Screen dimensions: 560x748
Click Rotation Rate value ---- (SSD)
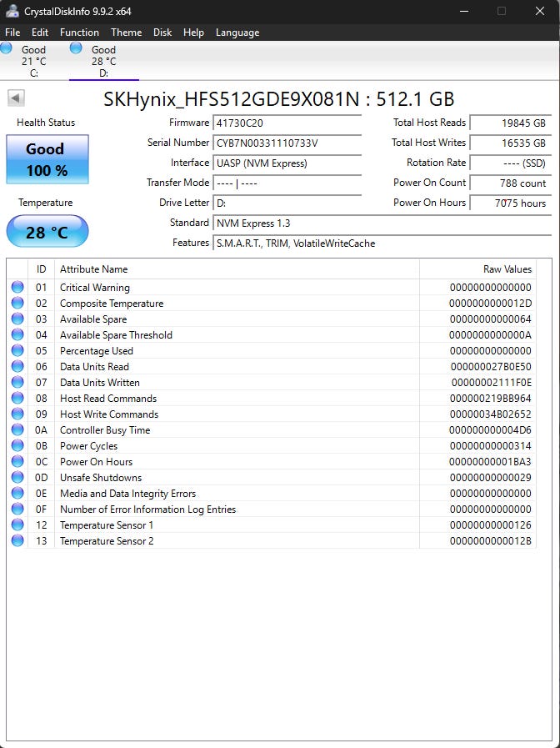511,163
